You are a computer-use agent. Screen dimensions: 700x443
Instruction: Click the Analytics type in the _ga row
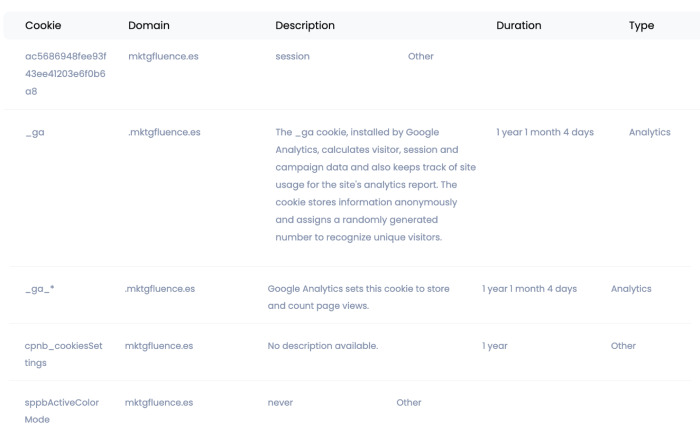[650, 132]
